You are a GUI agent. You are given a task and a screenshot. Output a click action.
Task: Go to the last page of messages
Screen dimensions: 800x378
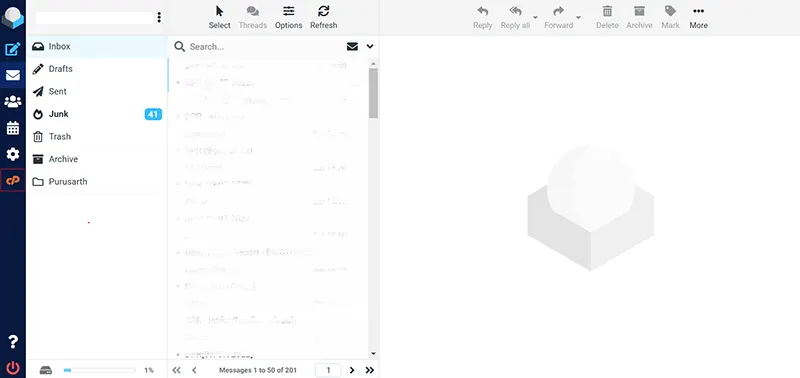coord(370,370)
